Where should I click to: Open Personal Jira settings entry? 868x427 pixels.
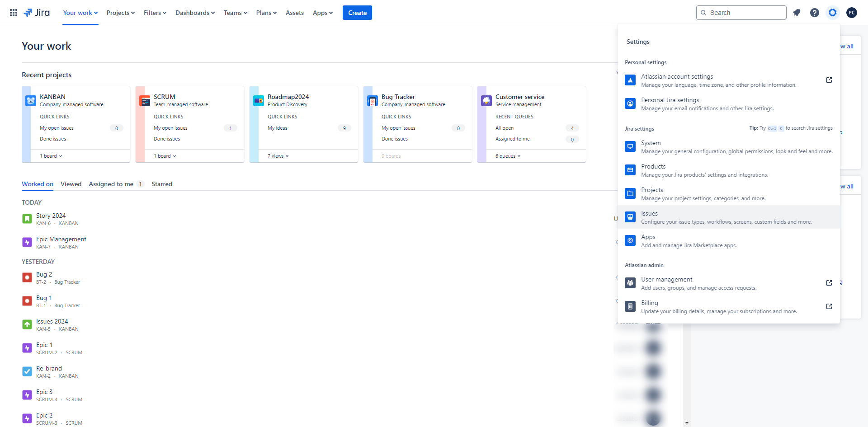pos(729,104)
